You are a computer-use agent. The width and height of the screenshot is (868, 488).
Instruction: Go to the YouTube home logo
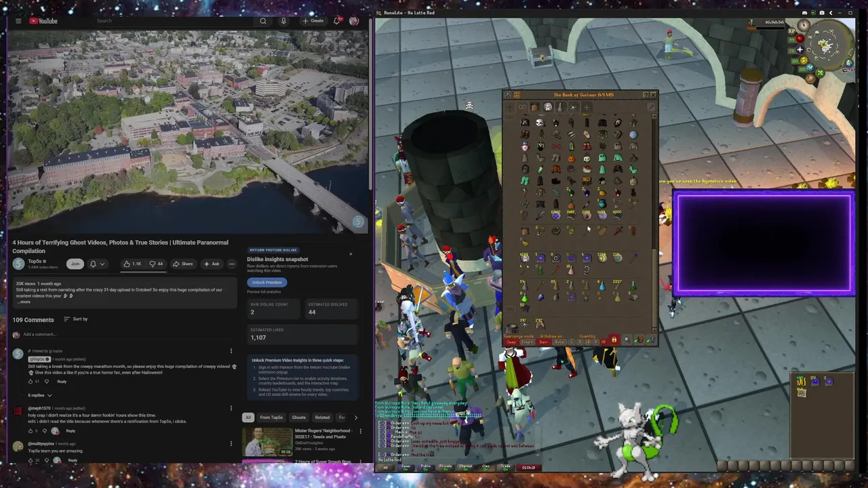pos(43,21)
